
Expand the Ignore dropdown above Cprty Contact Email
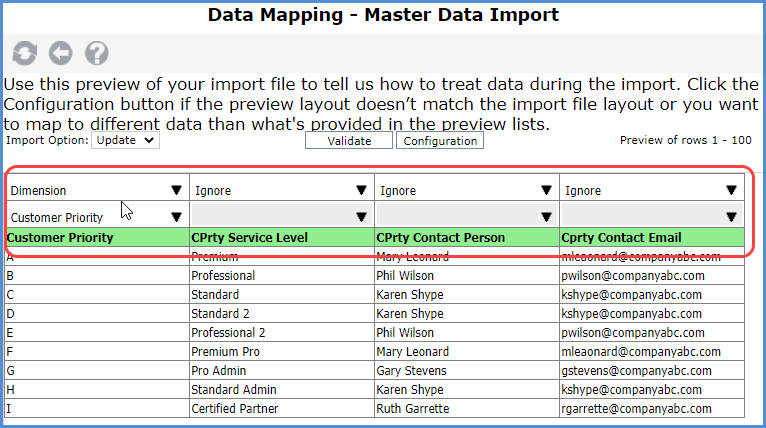(651, 190)
